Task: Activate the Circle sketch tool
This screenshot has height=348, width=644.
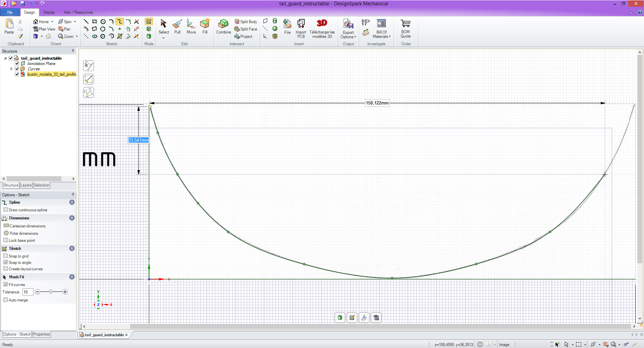Action: click(x=103, y=21)
